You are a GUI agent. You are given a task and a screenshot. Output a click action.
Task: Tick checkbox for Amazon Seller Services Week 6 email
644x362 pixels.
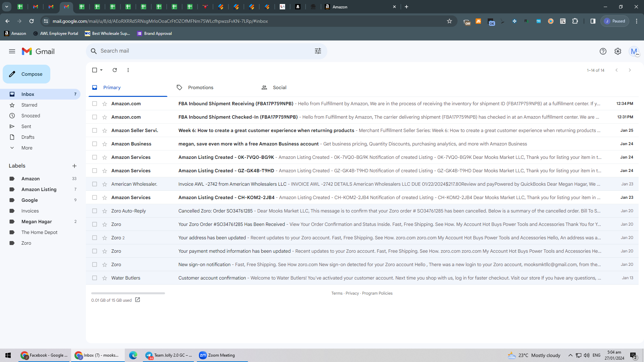95,130
